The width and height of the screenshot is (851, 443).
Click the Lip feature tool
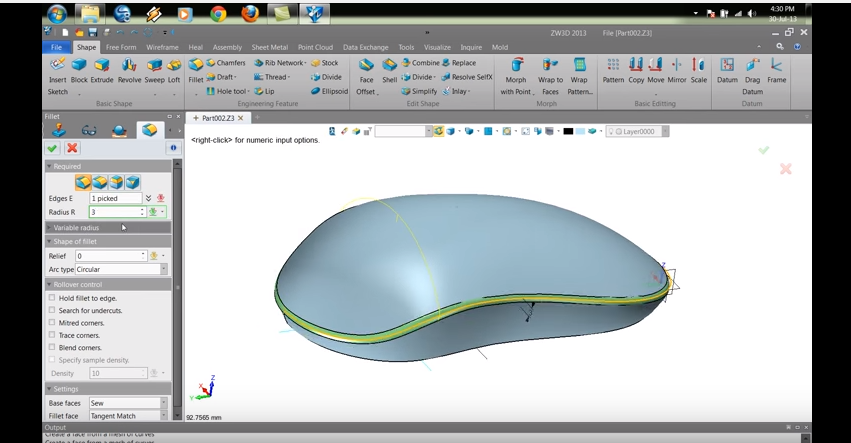[x=264, y=91]
